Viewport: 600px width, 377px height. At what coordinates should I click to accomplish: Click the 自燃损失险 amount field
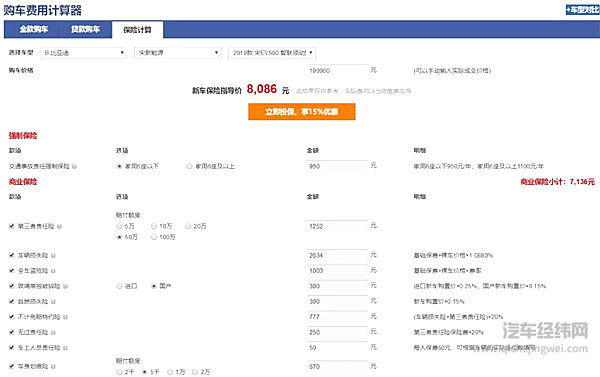tap(337, 301)
